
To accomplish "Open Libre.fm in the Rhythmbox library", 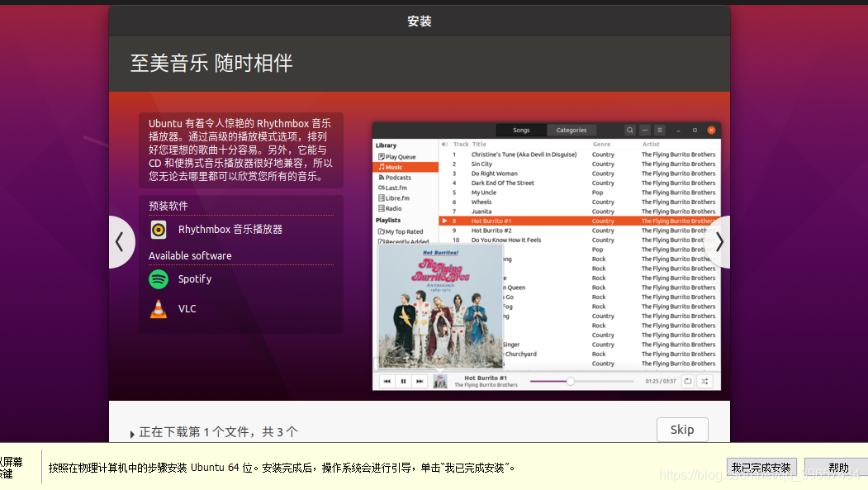I will point(394,198).
